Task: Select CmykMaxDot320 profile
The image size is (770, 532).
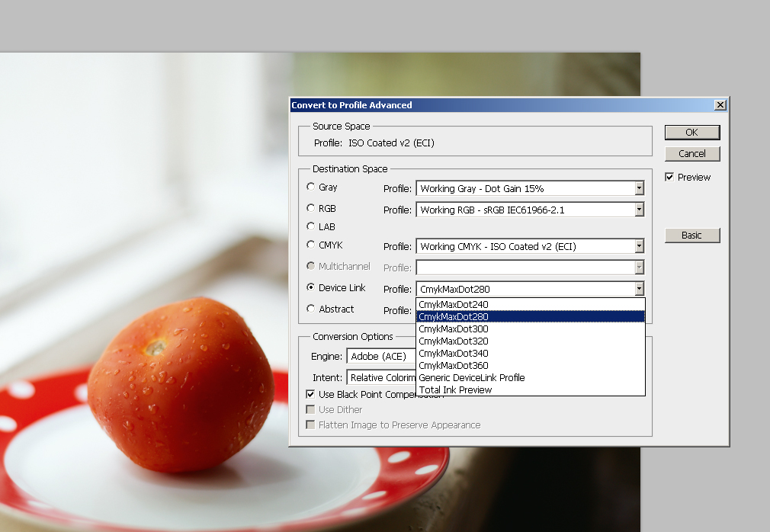Action: [531, 341]
